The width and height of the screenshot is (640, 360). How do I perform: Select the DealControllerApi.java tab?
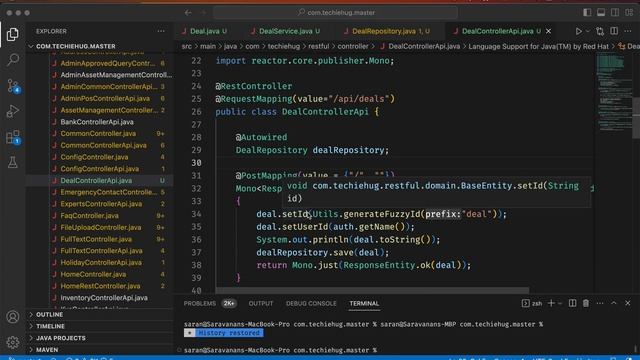[498, 31]
